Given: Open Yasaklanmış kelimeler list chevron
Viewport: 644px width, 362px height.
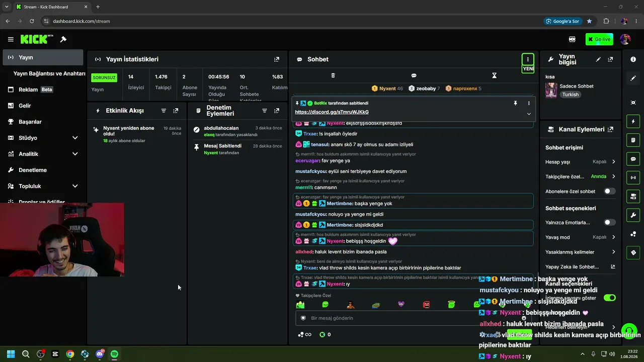Looking at the screenshot, I should [613, 252].
